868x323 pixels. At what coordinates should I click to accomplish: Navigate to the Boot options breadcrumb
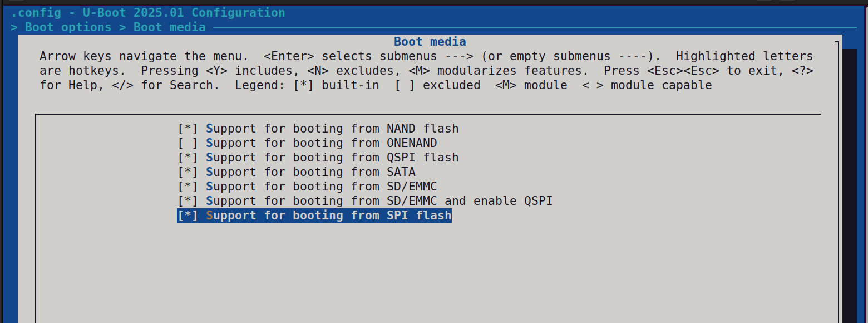tap(67, 27)
